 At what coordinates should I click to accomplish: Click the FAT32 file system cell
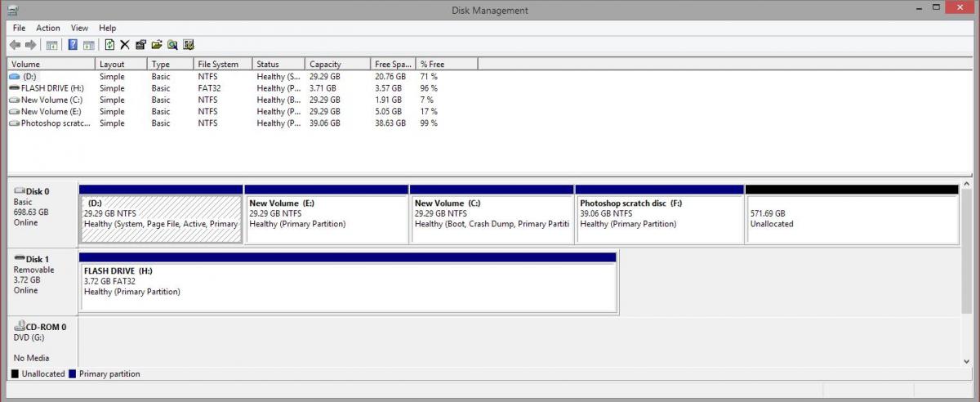[210, 88]
